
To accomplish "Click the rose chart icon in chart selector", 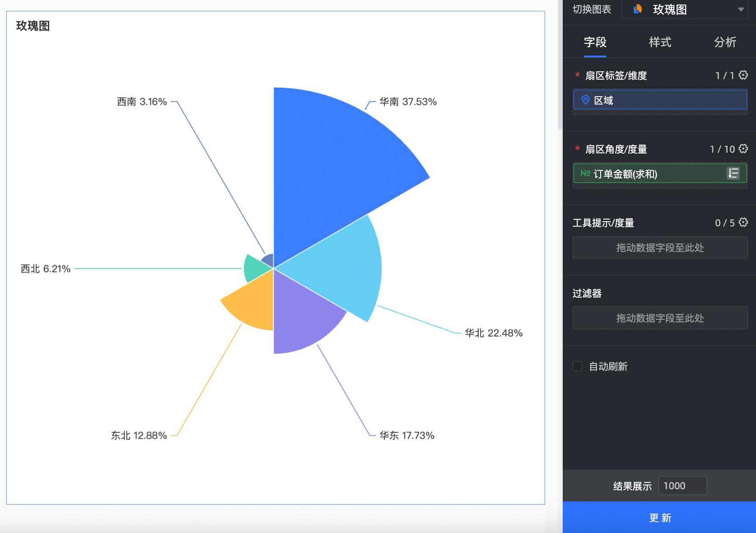I will coord(637,9).
